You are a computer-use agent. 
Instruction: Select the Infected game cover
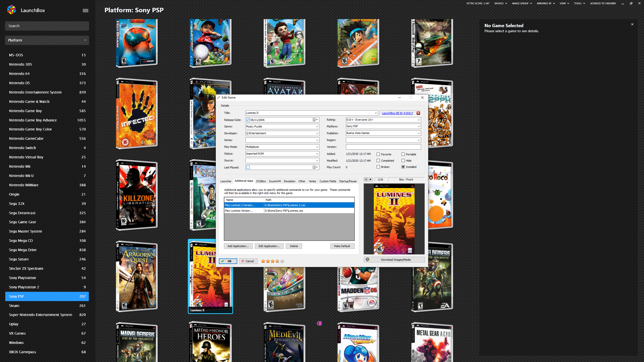(x=137, y=114)
